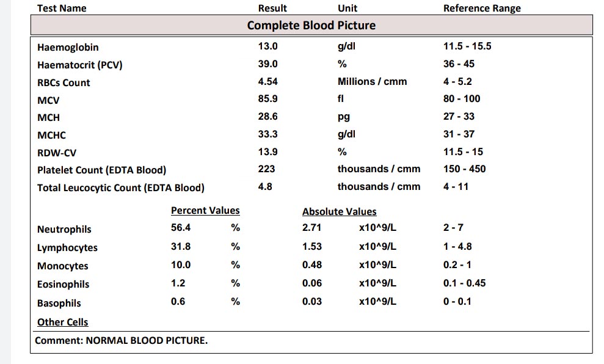
Task: Select the NORMAL BLOOD PICTURE comment text
Action: tap(147, 341)
